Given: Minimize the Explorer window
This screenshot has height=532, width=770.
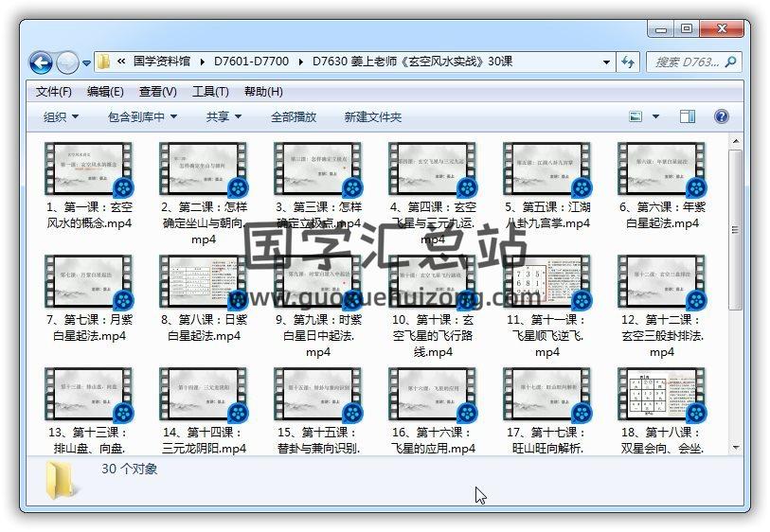Looking at the screenshot, I should (x=661, y=29).
